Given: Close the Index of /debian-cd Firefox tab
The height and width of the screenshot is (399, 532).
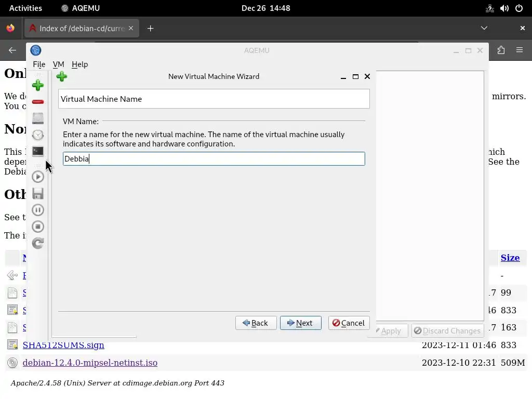Looking at the screenshot, I should click(131, 28).
